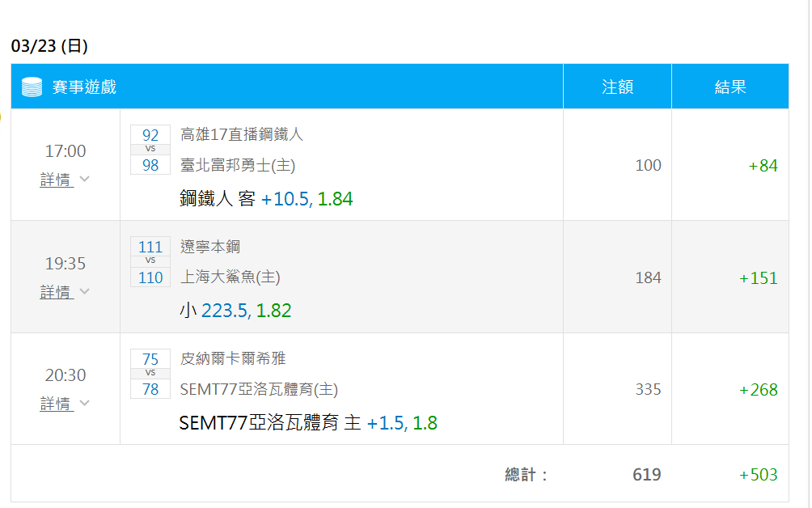Screen dimensions: 812x508
Task: Open 詳情 link for the 20:30 match
Action: pyautogui.click(x=56, y=404)
